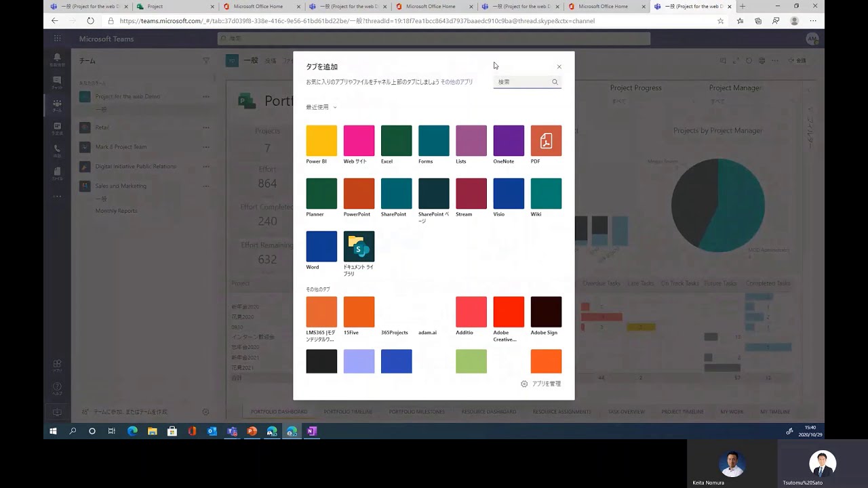Open the user profile avatar in Teams
This screenshot has height=488, width=868.
[812, 39]
